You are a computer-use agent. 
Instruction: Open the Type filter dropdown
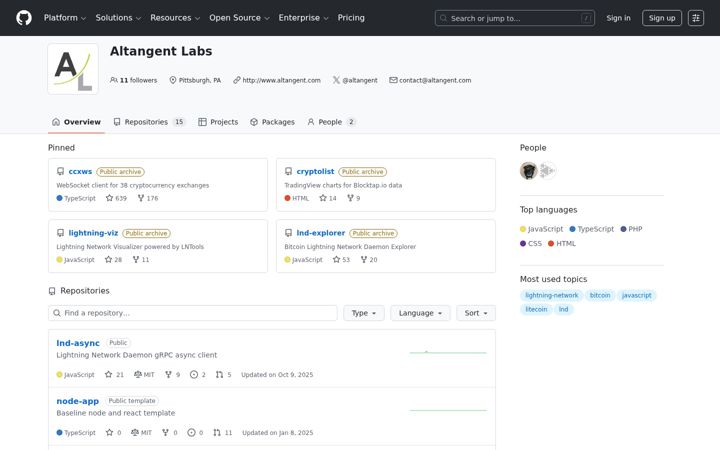364,313
